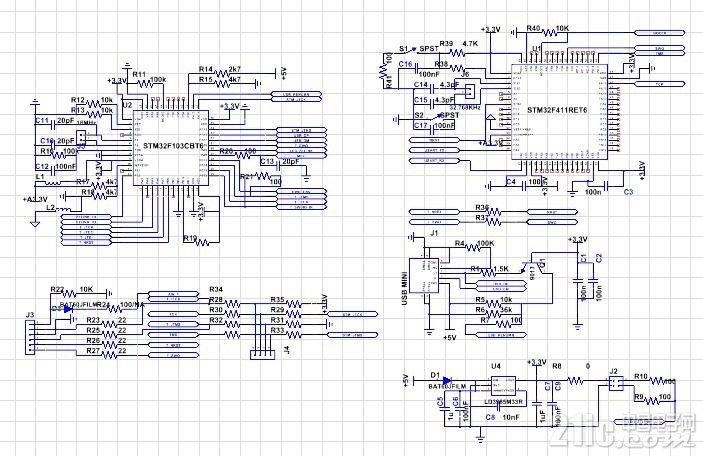The image size is (703, 456).
Task: Select capacitor C12 100nF
Action: pos(53,170)
